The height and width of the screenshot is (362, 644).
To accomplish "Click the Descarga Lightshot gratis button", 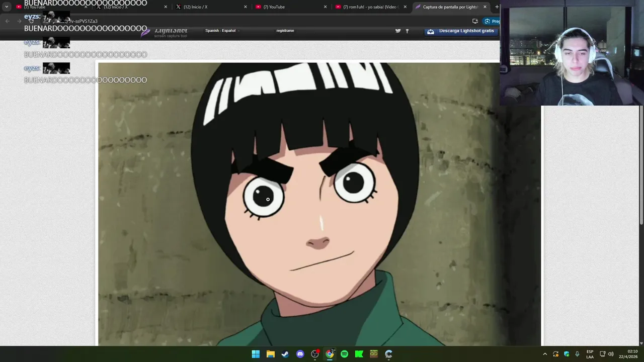I will point(461,31).
